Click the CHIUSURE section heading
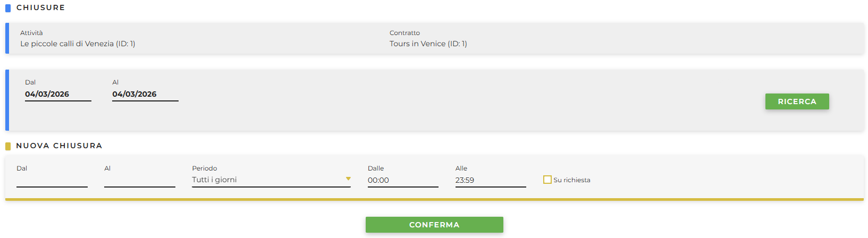 (x=40, y=7)
